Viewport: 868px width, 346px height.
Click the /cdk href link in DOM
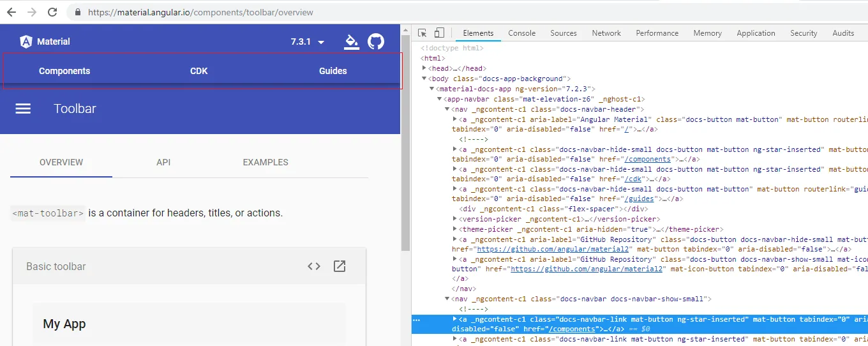click(x=633, y=179)
